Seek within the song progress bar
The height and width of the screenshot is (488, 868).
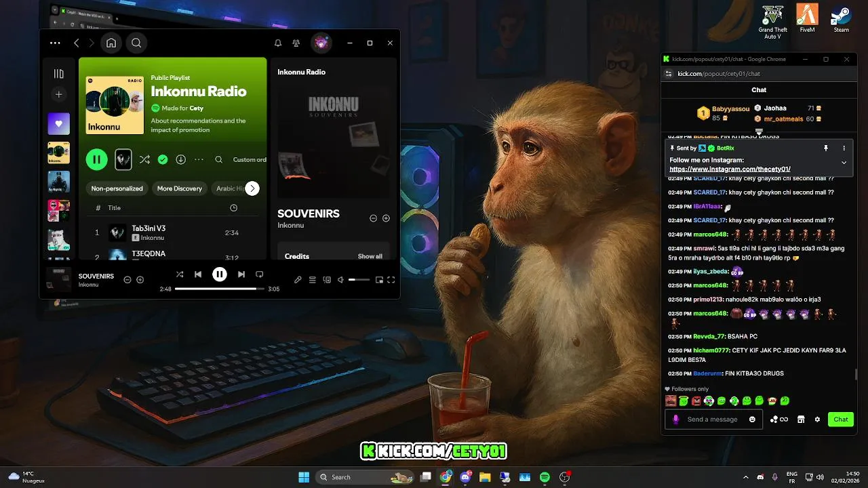point(220,289)
